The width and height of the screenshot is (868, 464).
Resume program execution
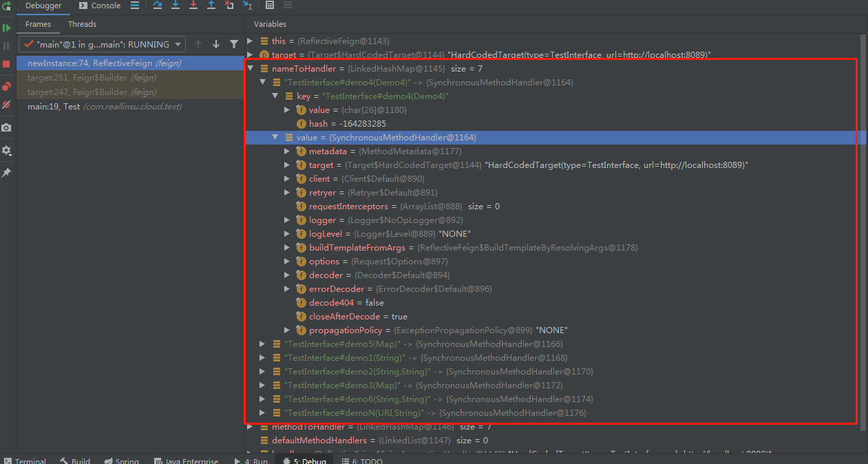[6, 28]
